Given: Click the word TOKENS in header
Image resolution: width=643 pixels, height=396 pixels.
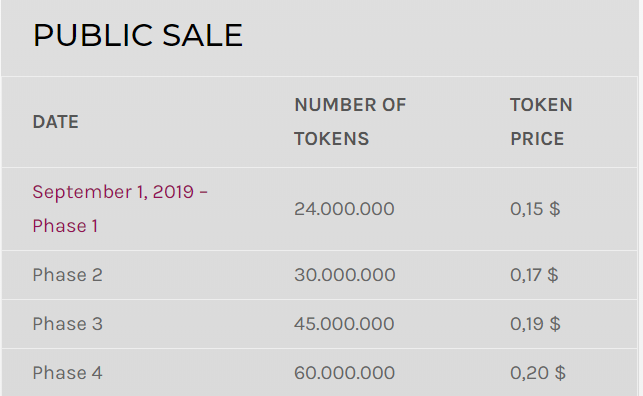Looking at the screenshot, I should tap(331, 139).
